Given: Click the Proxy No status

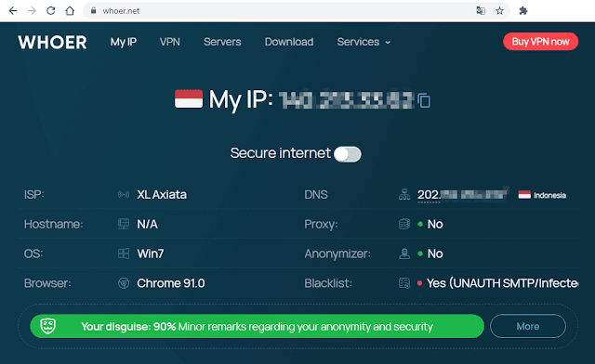Looking at the screenshot, I should pos(435,224).
